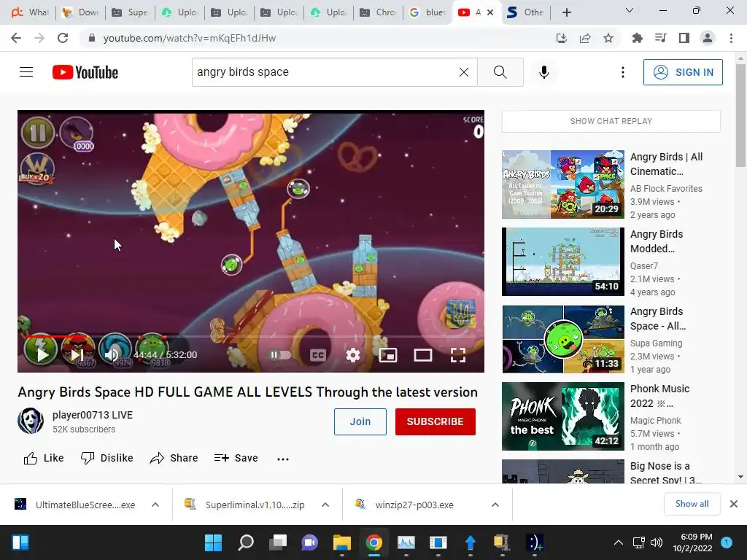Expand options for winzip27-p003.exe download

(x=495, y=505)
